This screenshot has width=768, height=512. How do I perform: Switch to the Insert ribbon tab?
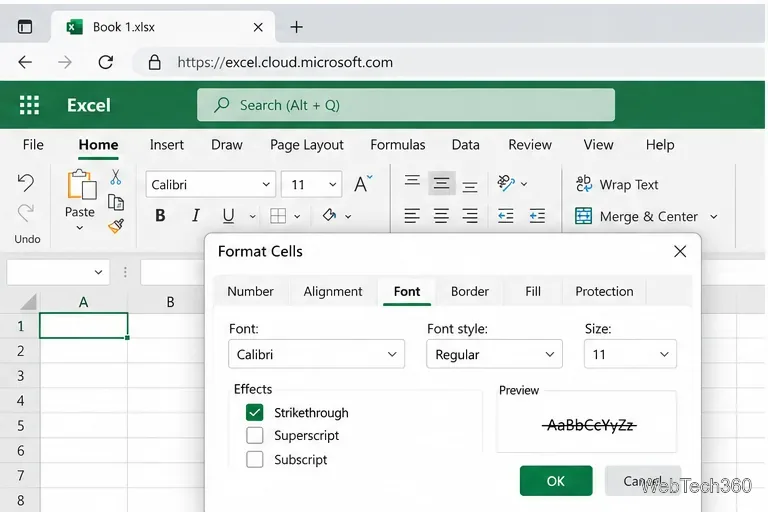point(167,145)
